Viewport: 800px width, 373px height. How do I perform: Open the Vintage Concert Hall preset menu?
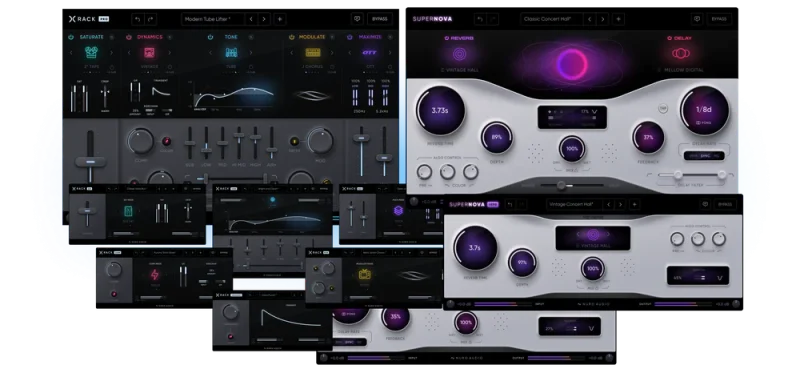[573, 204]
